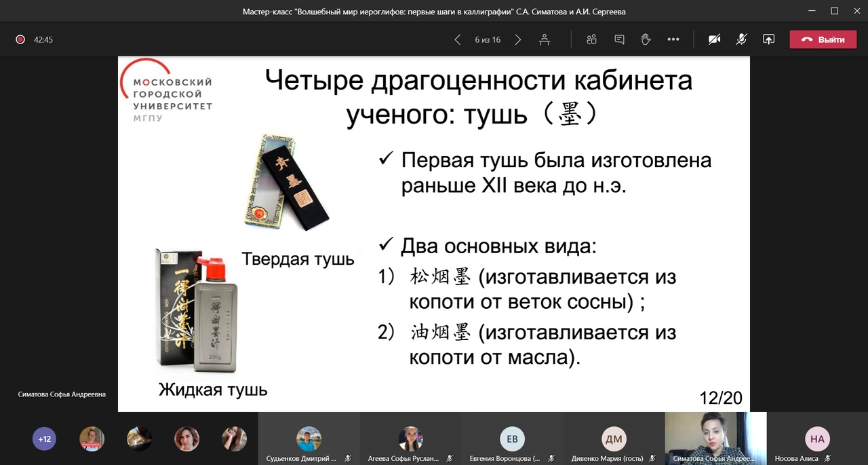Leave the meeting with Выйти
Image resolution: width=868 pixels, height=465 pixels.
click(823, 39)
